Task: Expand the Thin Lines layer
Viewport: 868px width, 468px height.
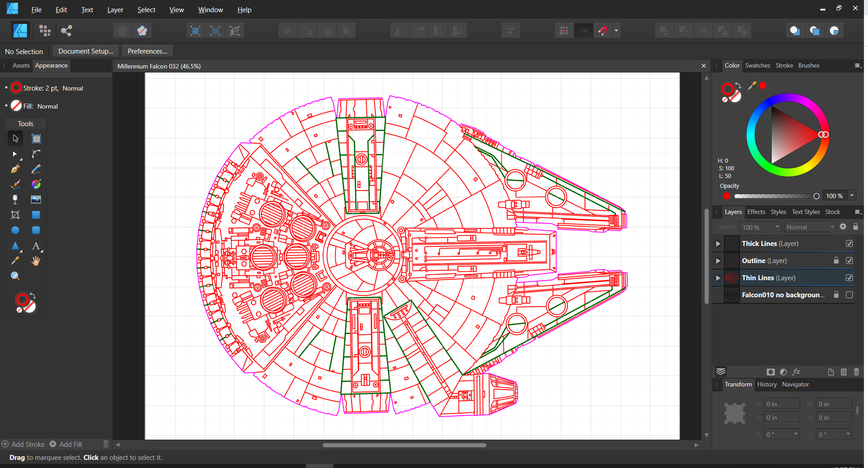Action: [x=718, y=278]
